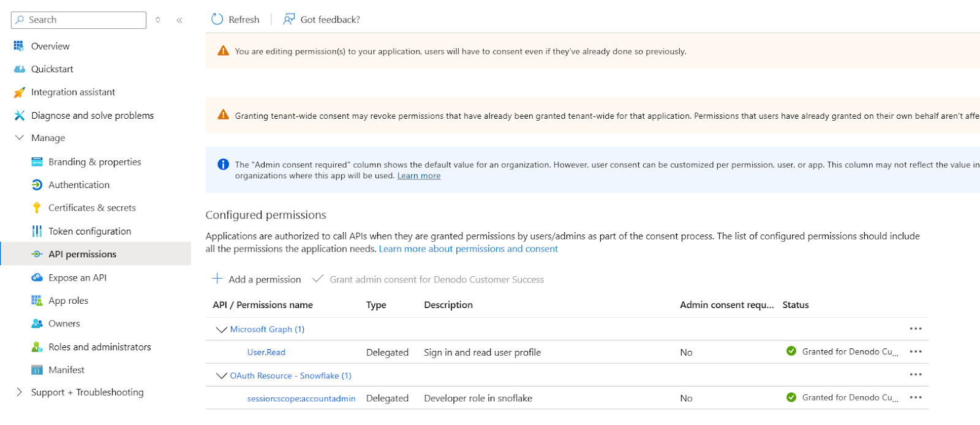980x425 pixels.
Task: Click inside the Search input field
Action: pos(78,20)
